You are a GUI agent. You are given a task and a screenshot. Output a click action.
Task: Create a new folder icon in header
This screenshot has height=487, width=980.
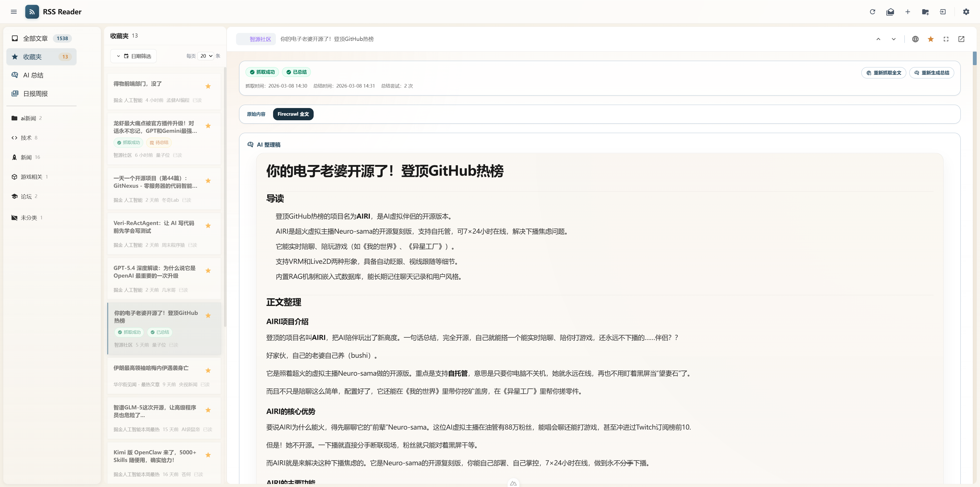click(x=925, y=12)
